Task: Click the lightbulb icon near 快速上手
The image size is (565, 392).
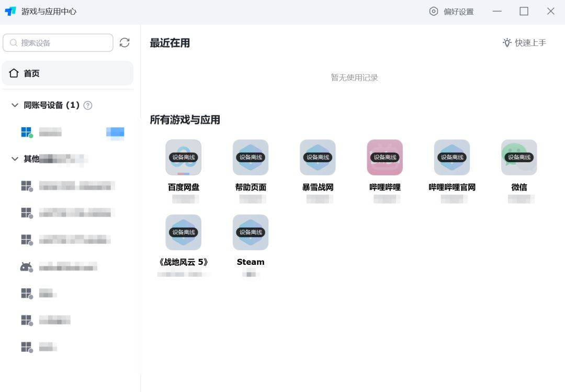Action: point(507,43)
